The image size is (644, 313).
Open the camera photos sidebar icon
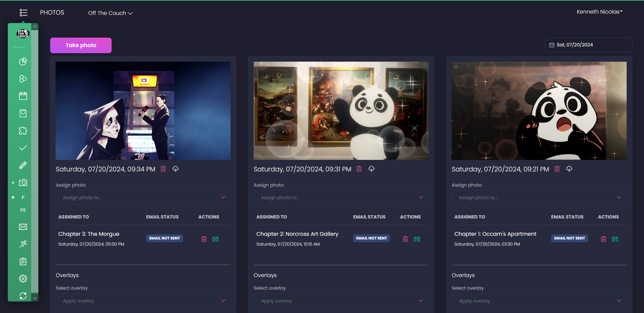pyautogui.click(x=23, y=183)
